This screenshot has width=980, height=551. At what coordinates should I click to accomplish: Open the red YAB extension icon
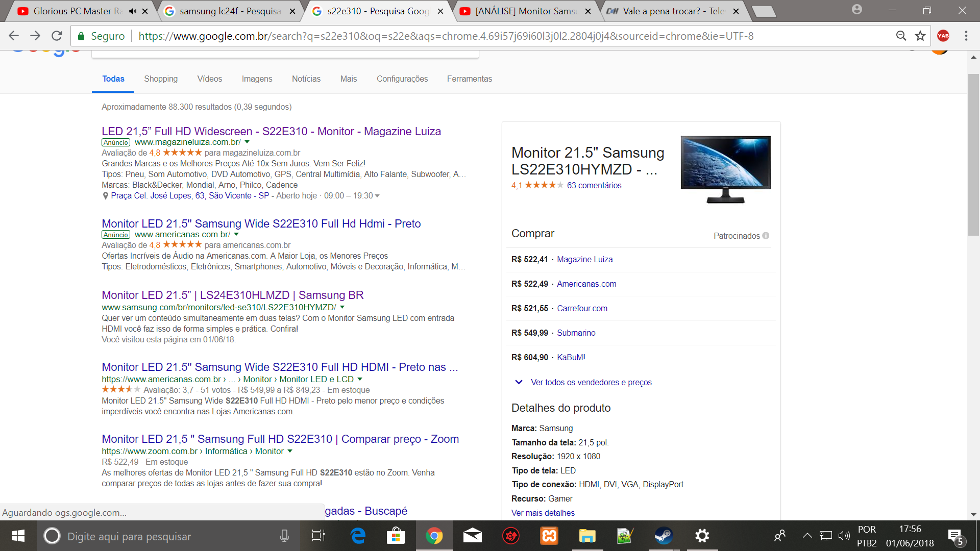point(943,36)
